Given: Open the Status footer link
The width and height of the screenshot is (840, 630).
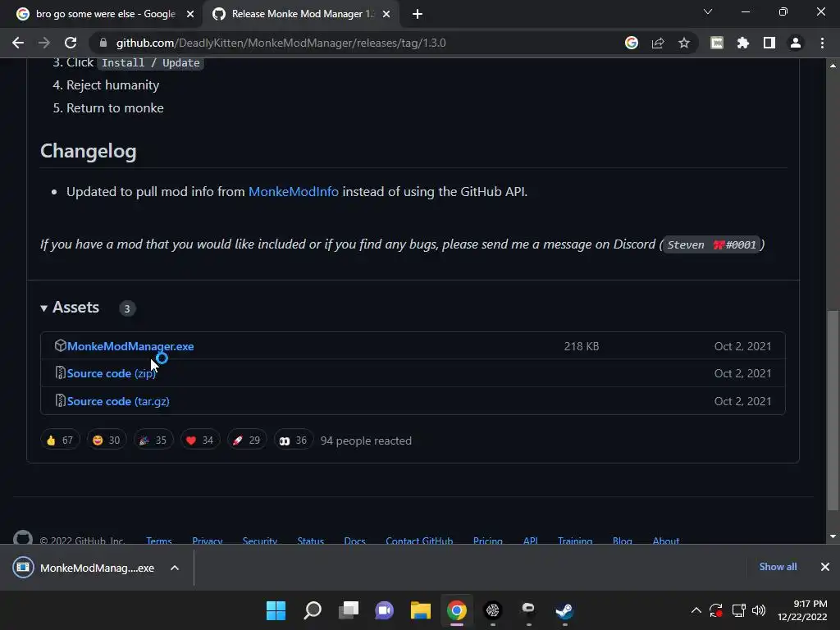Looking at the screenshot, I should point(311,541).
